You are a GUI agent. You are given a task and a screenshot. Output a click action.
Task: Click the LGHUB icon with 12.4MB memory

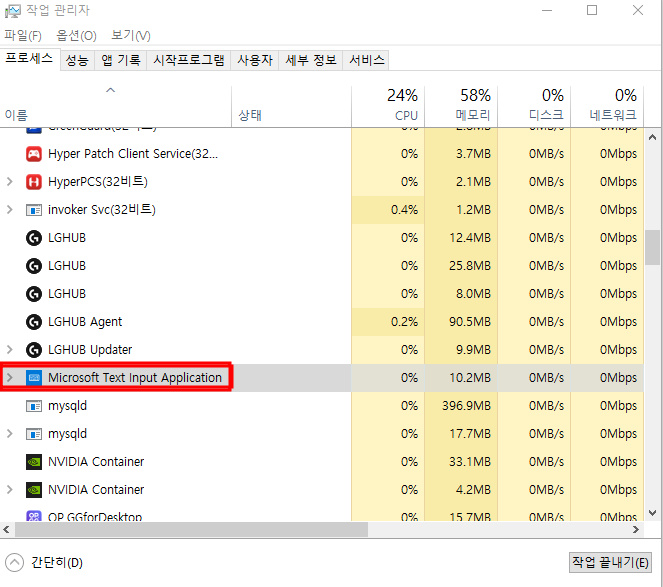click(x=34, y=238)
